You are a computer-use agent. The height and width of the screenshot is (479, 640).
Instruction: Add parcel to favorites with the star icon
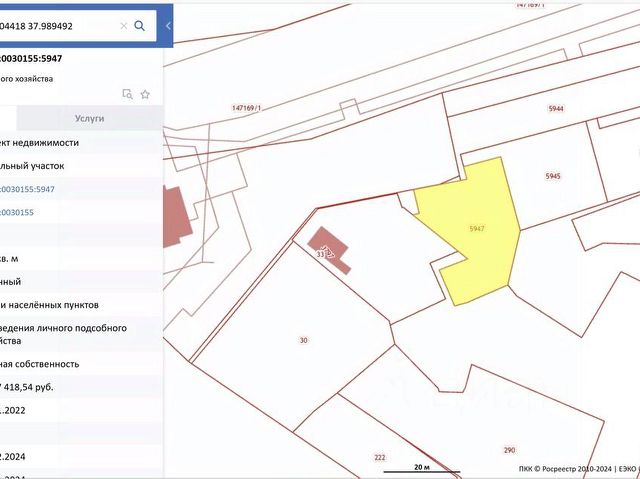pyautogui.click(x=145, y=95)
